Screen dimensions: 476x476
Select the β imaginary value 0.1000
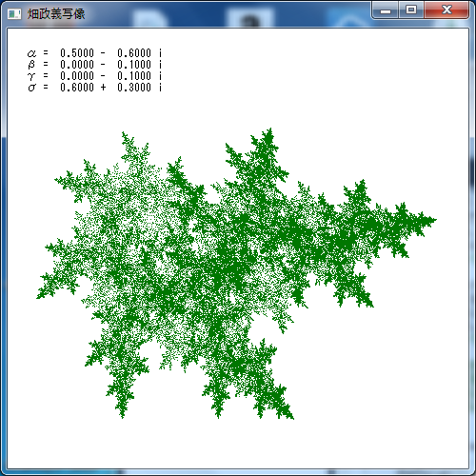point(134,65)
